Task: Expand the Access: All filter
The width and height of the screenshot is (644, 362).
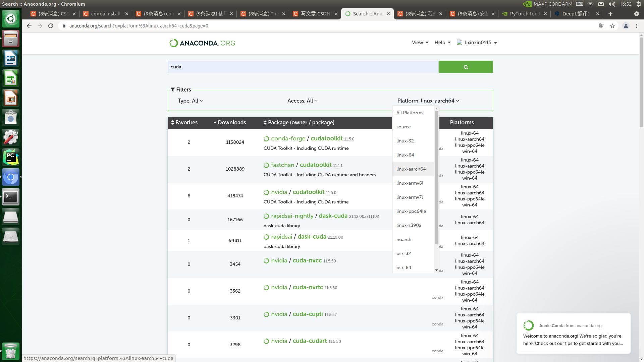Action: click(x=302, y=101)
